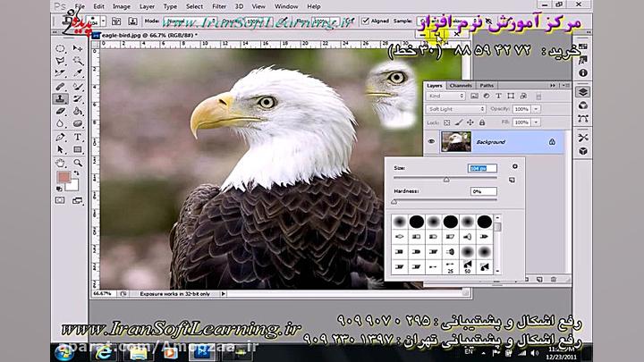This screenshot has height=362, width=644.
Task: Open the Window menu
Action: (x=286, y=6)
